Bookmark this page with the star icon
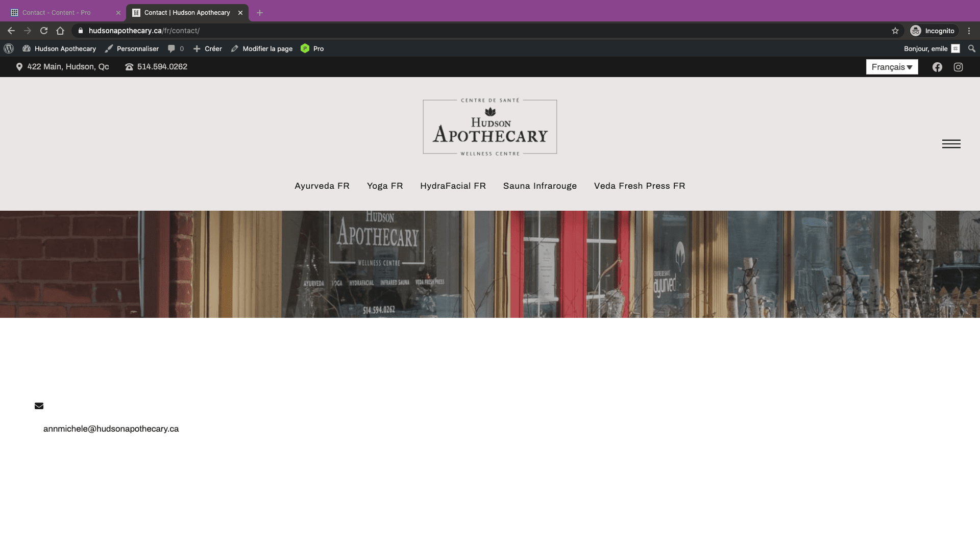The width and height of the screenshot is (980, 551). tap(895, 31)
